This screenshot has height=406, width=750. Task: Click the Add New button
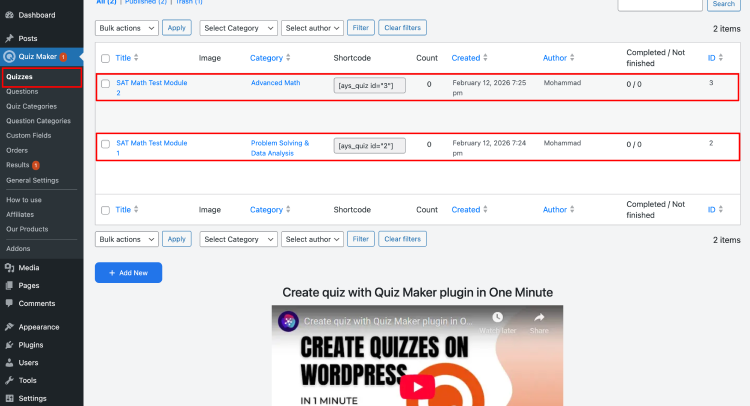click(x=128, y=273)
